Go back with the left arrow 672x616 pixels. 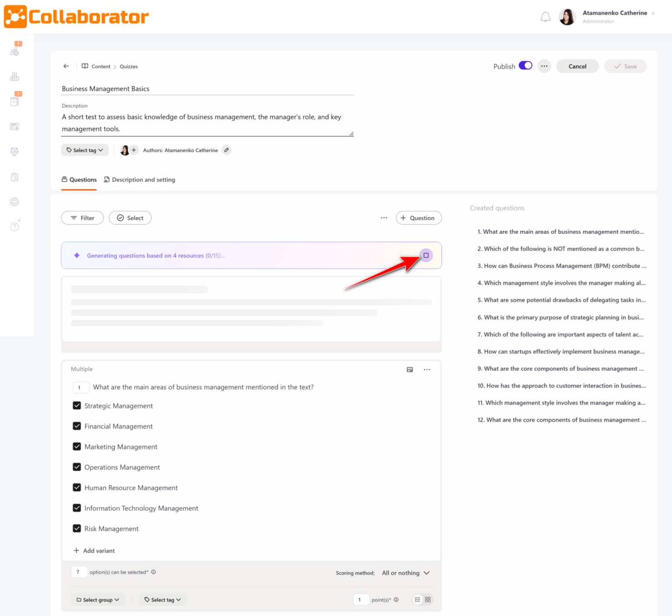[66, 66]
